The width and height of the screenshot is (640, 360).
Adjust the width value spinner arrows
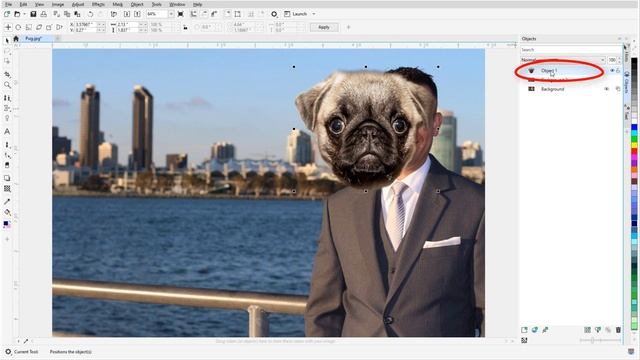143,24
